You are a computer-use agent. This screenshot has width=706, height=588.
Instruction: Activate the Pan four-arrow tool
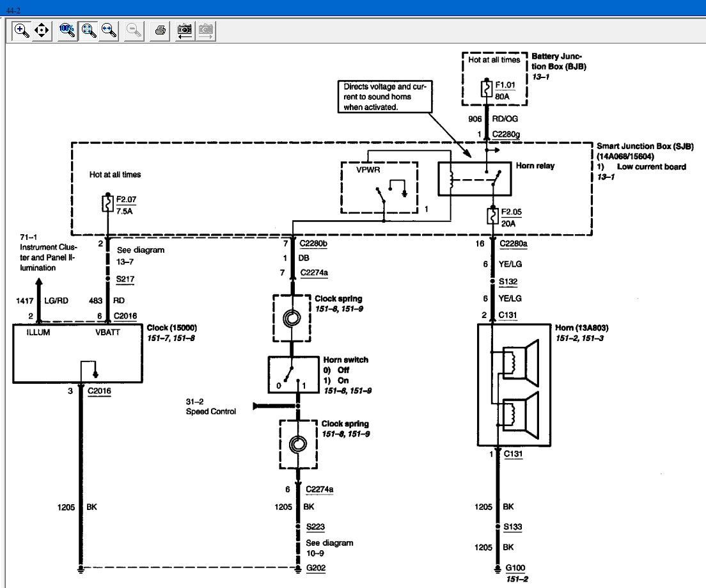click(42, 30)
